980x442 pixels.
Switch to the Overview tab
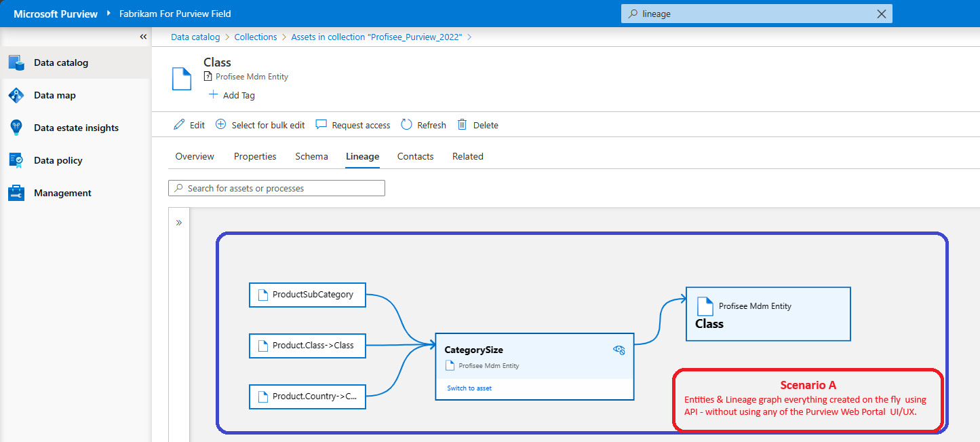point(195,156)
